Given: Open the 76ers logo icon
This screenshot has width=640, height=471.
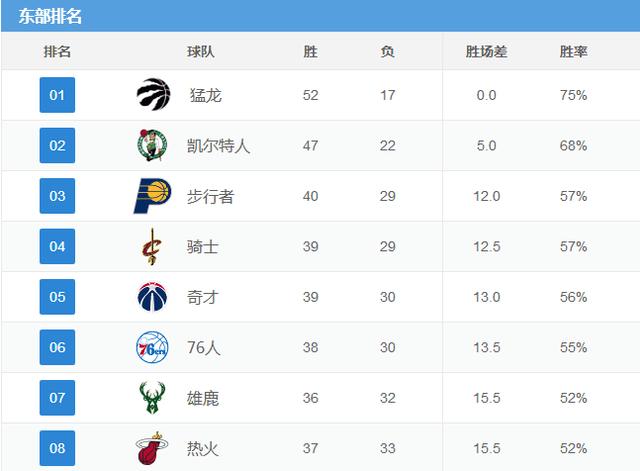Looking at the screenshot, I should 152,347.
